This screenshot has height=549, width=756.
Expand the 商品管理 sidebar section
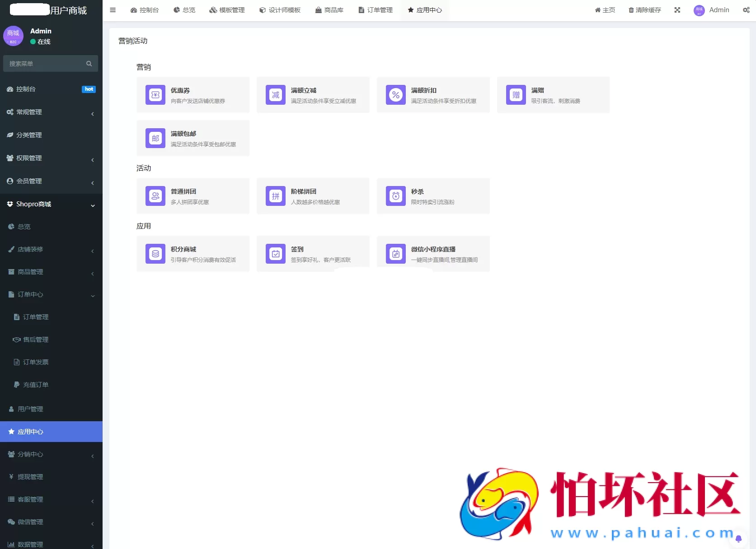51,272
